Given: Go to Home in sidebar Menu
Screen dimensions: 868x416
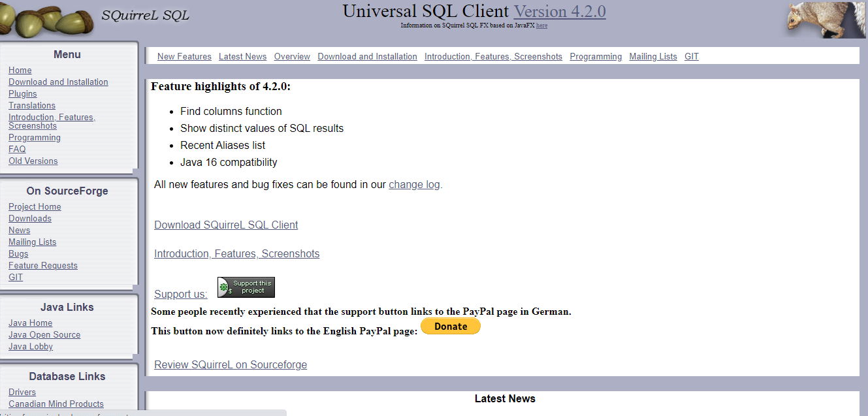Looking at the screenshot, I should click(x=20, y=71).
